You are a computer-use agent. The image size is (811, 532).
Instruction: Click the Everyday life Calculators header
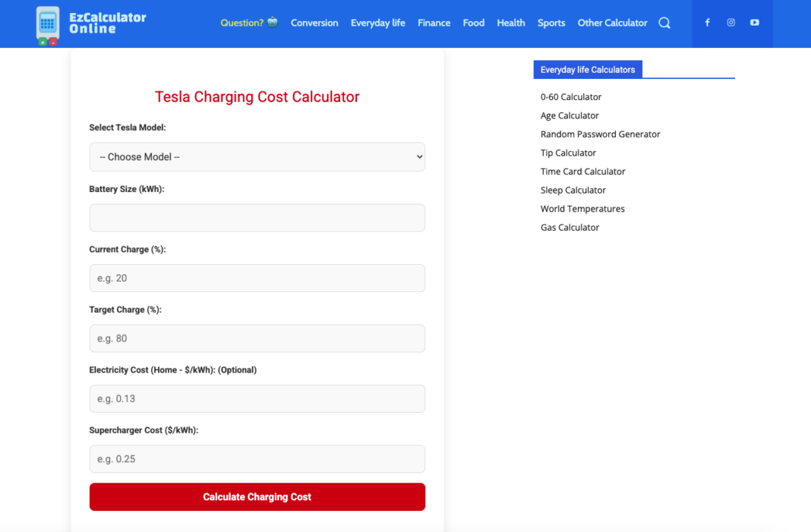click(588, 69)
